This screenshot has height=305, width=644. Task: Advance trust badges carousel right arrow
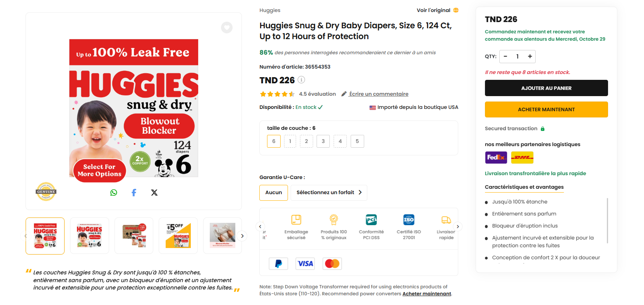tap(458, 227)
